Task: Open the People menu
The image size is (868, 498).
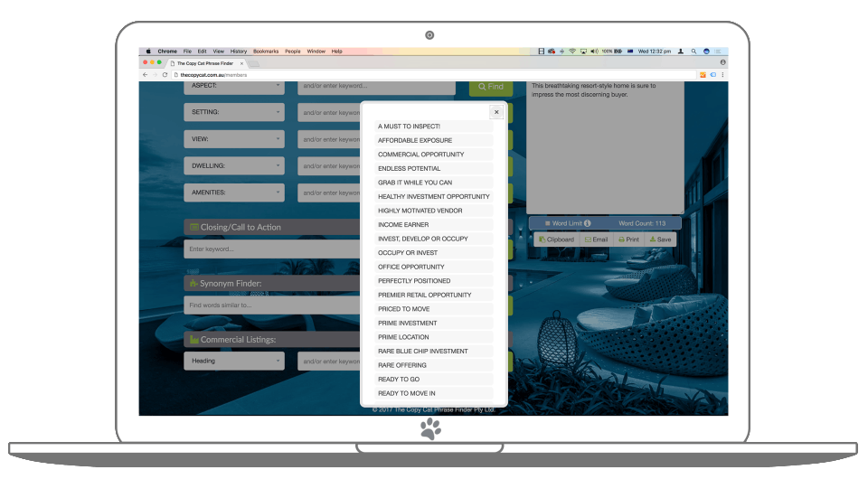Action: coord(293,52)
